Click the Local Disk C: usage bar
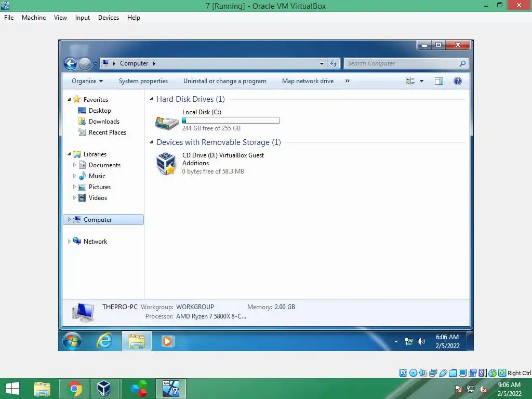Image resolution: width=532 pixels, height=399 pixels. [231, 120]
